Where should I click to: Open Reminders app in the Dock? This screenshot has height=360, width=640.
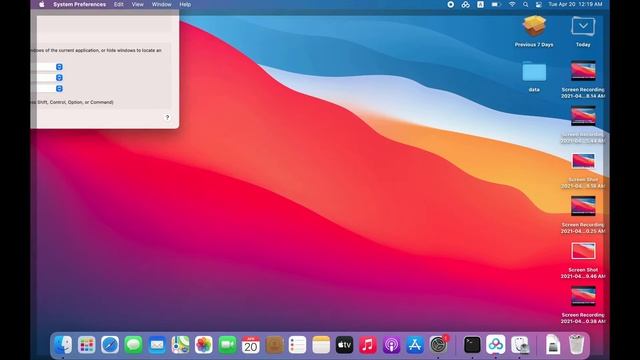coord(298,345)
